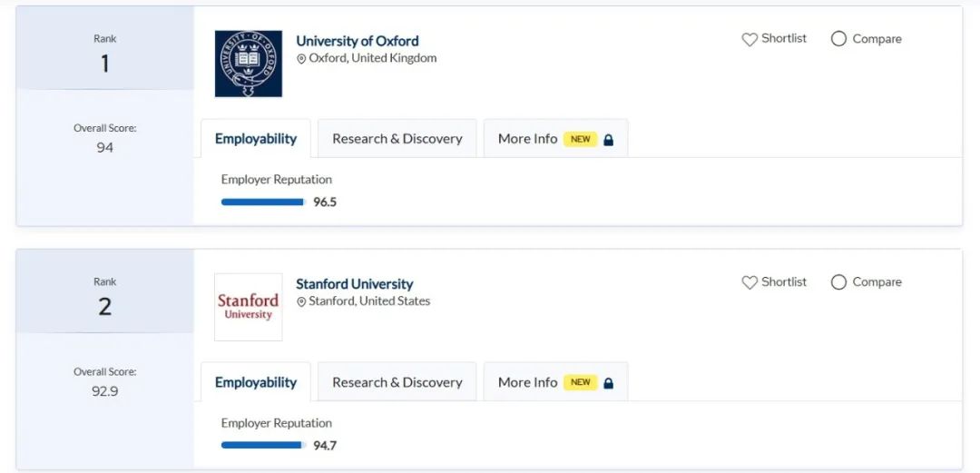Open the University of Oxford link
The width and height of the screenshot is (980, 473).
[358, 41]
